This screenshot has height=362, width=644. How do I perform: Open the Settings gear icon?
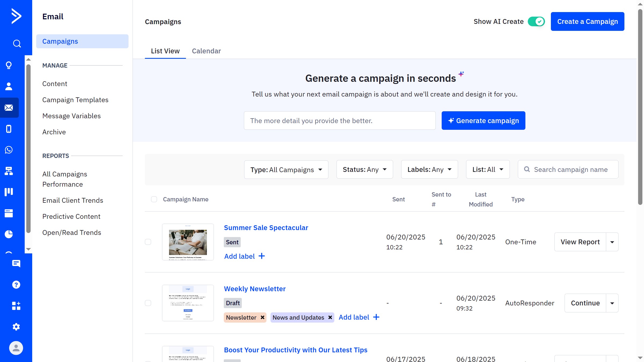click(x=16, y=327)
